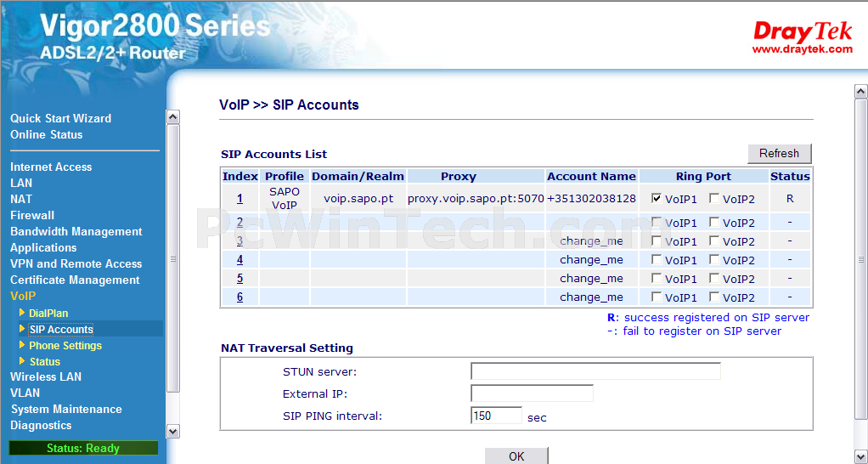Open VPN and Remote Access
Viewport: 868px width, 464px height.
point(76,263)
